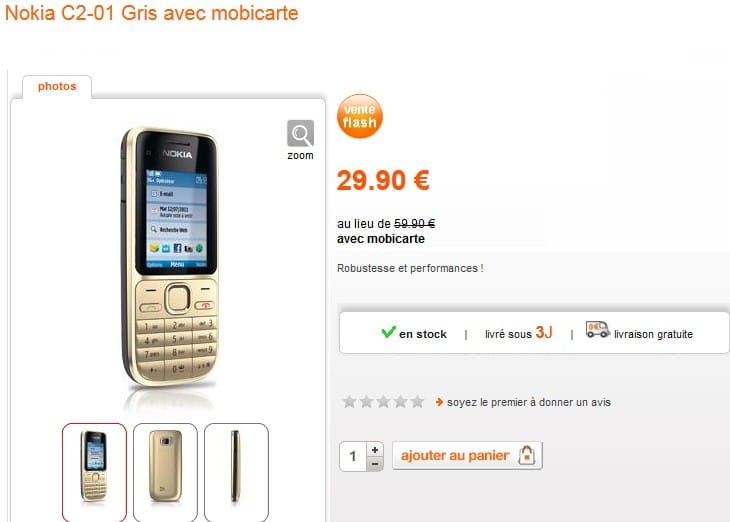730x522 pixels.
Task: Click the shopping bag icon on cart button
Action: (527, 455)
